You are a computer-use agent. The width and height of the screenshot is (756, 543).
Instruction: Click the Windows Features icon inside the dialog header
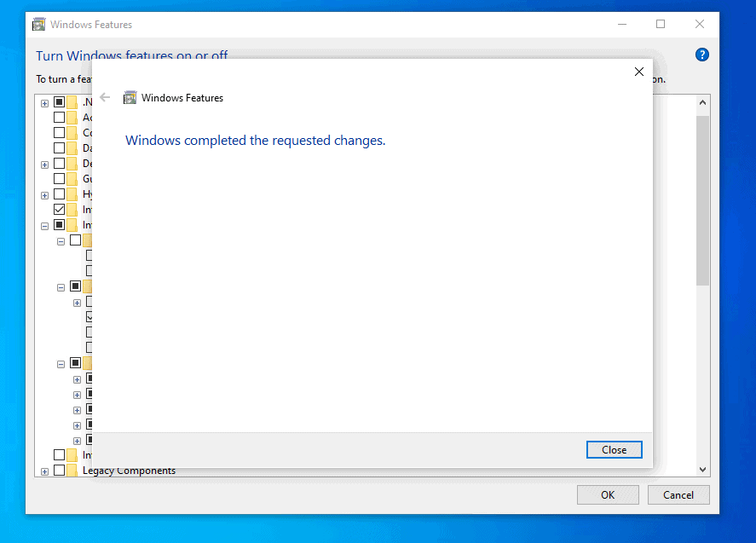[x=130, y=97]
